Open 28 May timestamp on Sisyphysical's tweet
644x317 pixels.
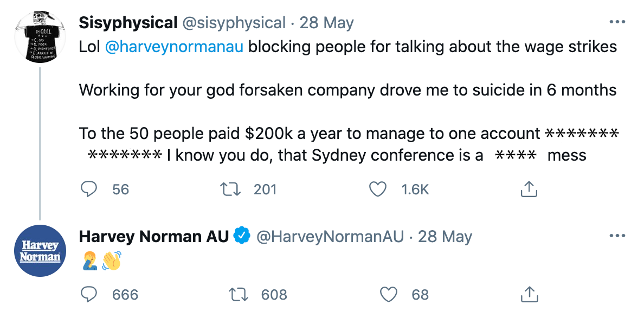(326, 23)
